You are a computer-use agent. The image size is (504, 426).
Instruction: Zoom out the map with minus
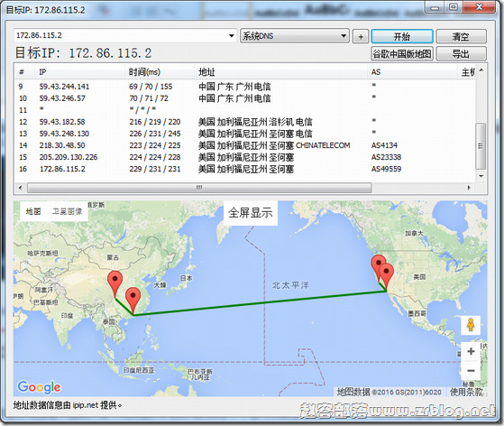pyautogui.click(x=471, y=371)
